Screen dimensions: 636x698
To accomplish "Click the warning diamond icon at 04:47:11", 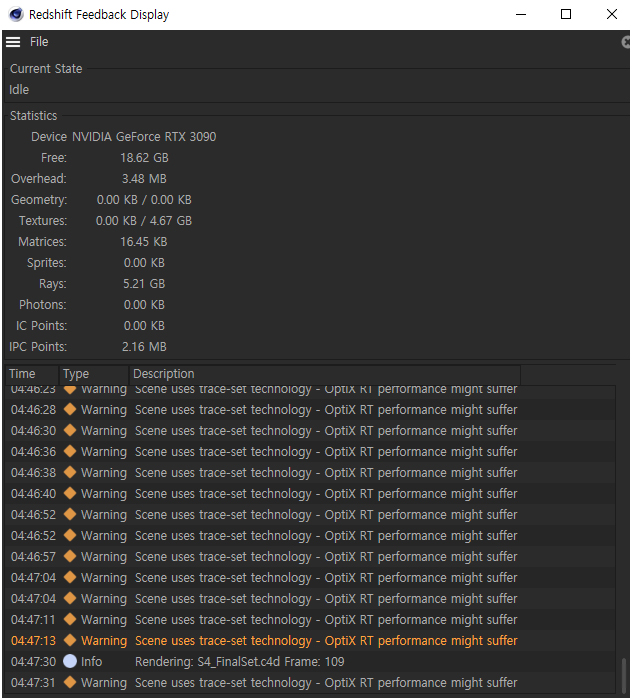I will (70, 619).
